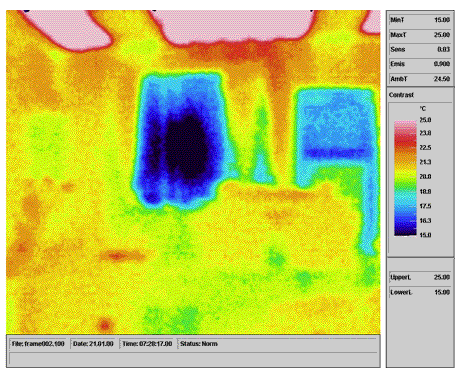Click the empty message bar below status
Viewport: 460px width, 380px height.
[x=193, y=358]
